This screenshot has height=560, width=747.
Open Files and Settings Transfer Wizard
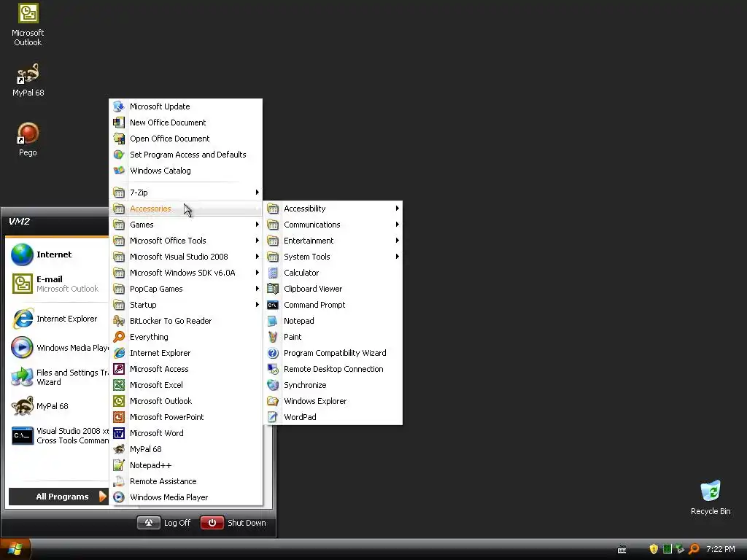click(x=57, y=377)
